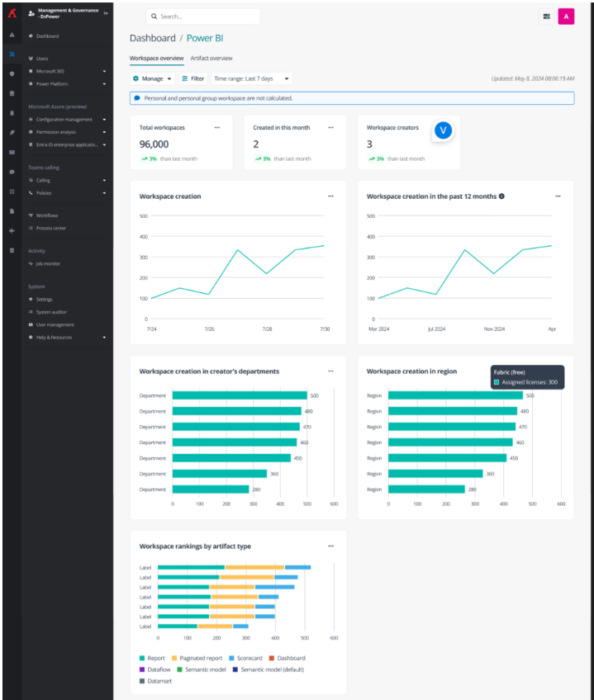Click the Management & Governance user icon
The image size is (594, 700).
point(31,13)
